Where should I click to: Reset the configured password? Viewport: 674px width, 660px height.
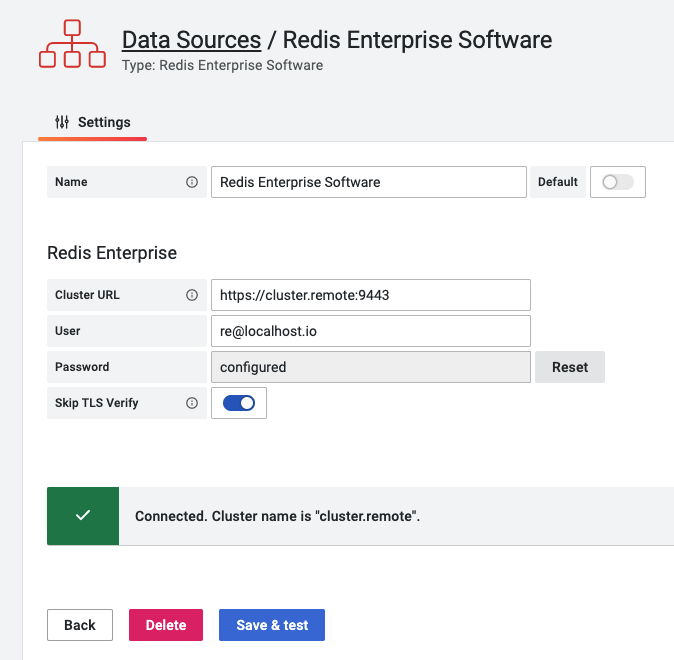(x=570, y=367)
